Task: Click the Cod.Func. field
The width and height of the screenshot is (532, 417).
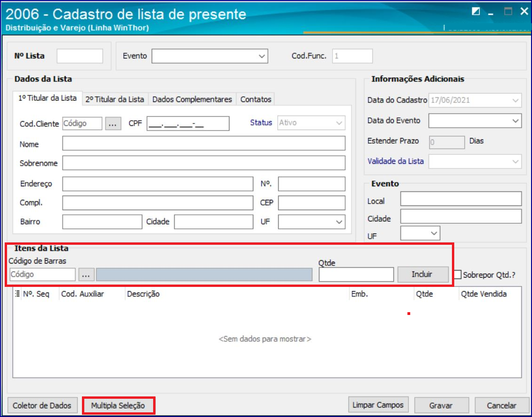Action: click(x=352, y=56)
